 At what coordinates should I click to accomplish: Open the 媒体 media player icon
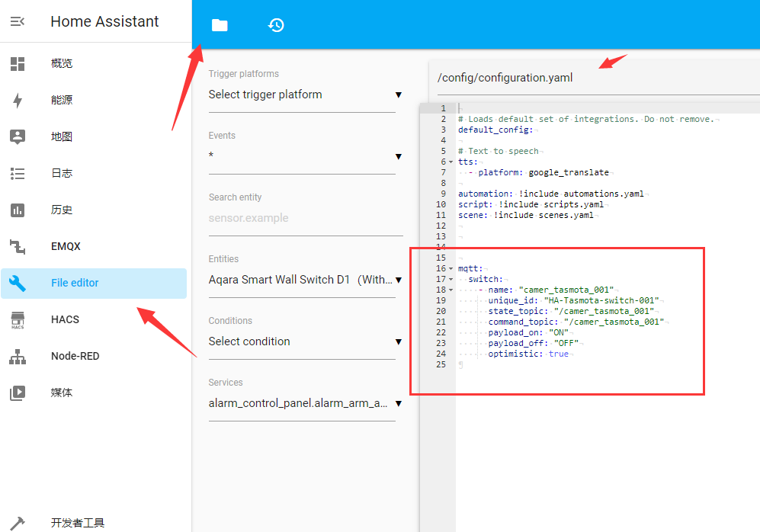pos(18,393)
